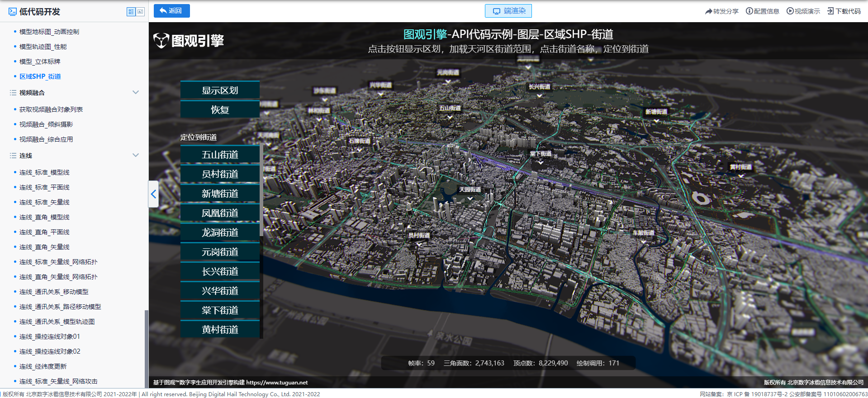Click 新塘街道 label on the map
868x398 pixels.
tap(656, 112)
